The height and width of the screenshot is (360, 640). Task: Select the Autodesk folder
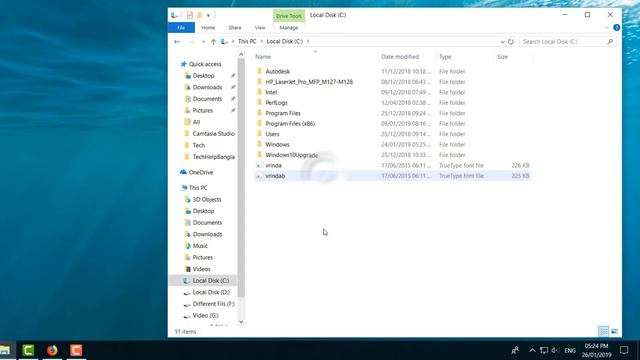[278, 71]
